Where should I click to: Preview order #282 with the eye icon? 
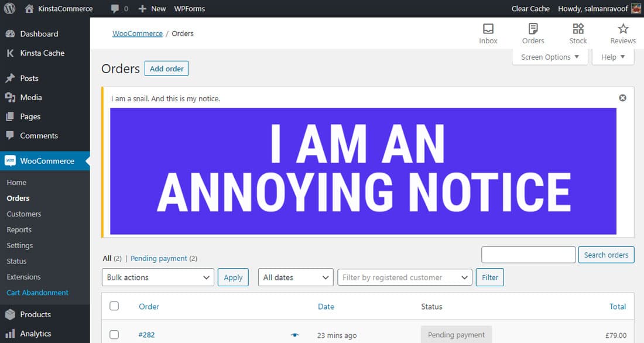pos(294,335)
